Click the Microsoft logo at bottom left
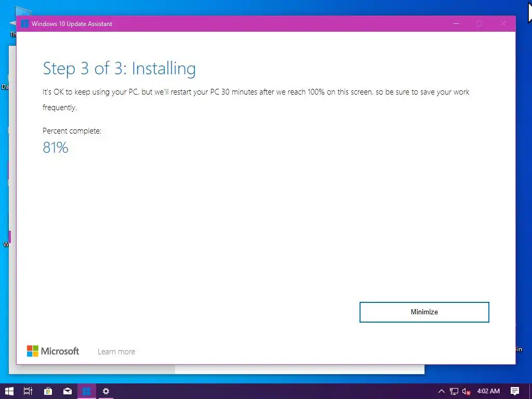Viewport: 532px width, 399px height. click(53, 351)
